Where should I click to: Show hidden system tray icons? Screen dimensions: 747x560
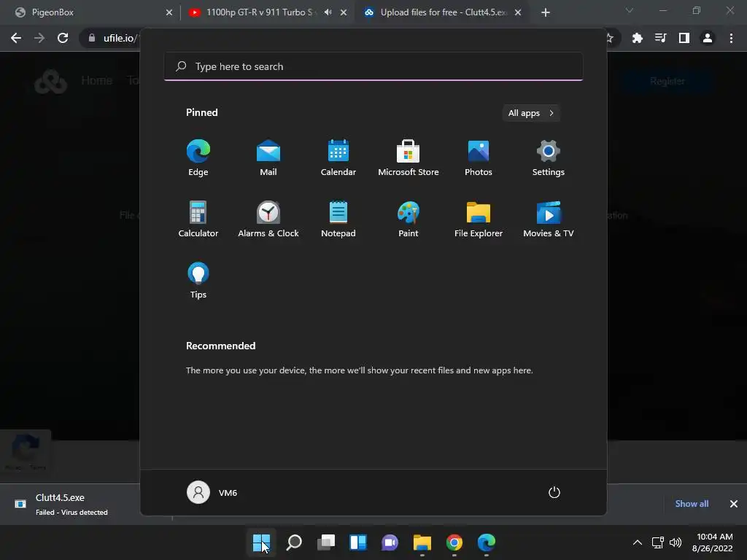point(638,542)
